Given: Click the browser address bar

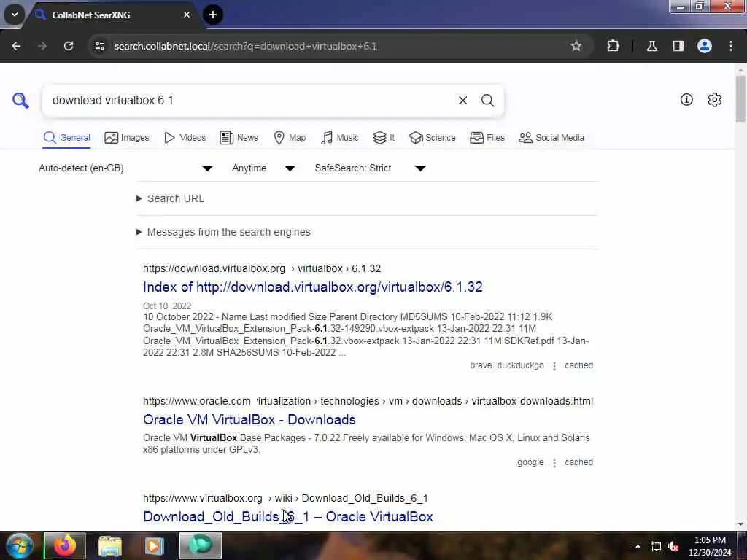Looking at the screenshot, I should 333,46.
